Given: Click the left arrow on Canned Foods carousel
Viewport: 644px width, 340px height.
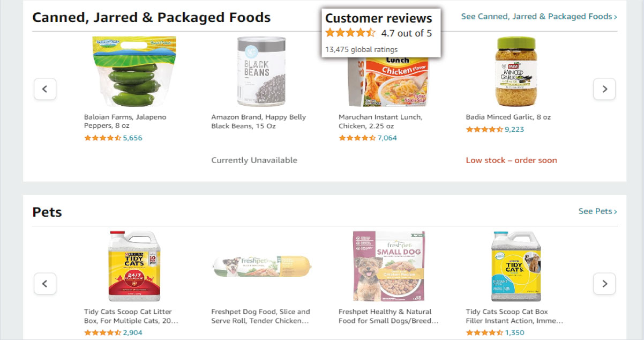Looking at the screenshot, I should click(x=45, y=89).
